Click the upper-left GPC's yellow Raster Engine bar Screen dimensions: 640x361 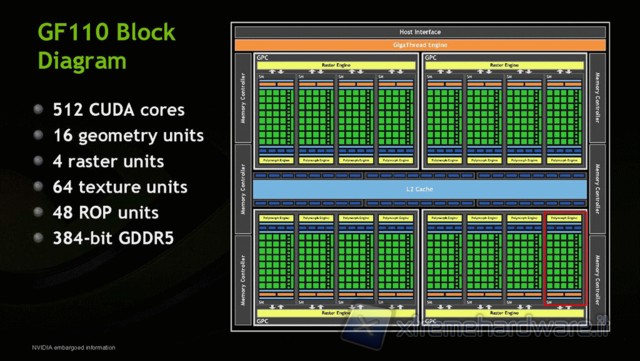[x=336, y=65]
